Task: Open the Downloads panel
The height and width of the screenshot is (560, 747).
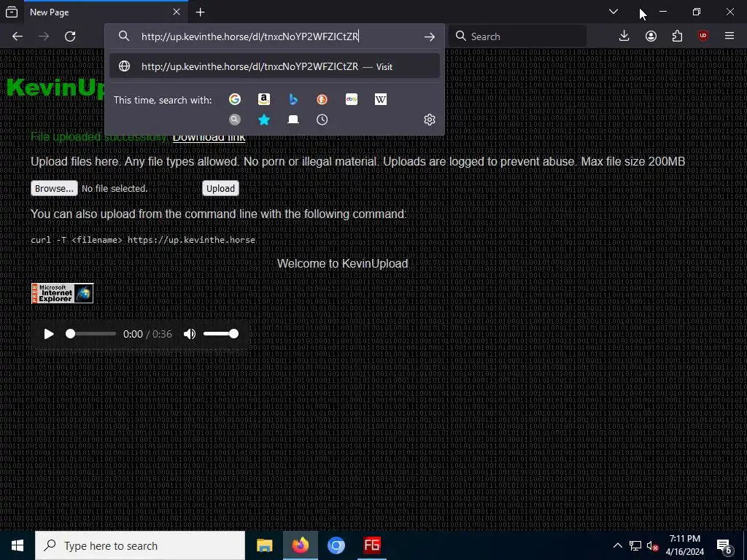Action: pyautogui.click(x=624, y=36)
